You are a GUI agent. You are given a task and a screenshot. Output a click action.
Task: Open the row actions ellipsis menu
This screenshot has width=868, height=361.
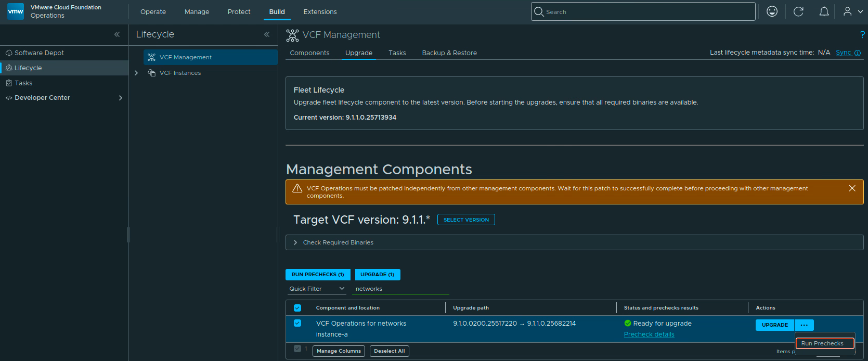(x=804, y=325)
